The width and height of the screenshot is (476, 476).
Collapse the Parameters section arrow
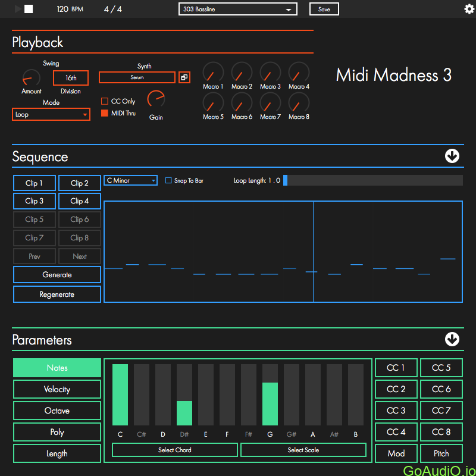(452, 339)
